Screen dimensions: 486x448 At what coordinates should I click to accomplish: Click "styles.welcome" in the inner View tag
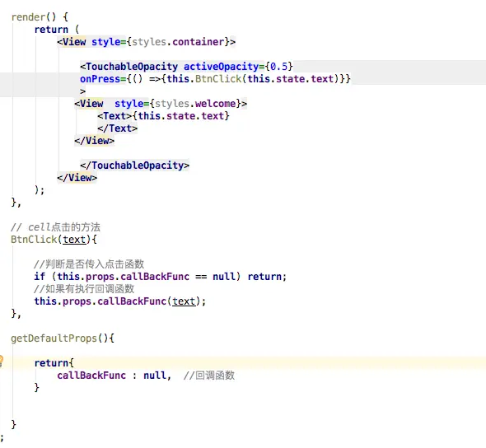click(195, 104)
